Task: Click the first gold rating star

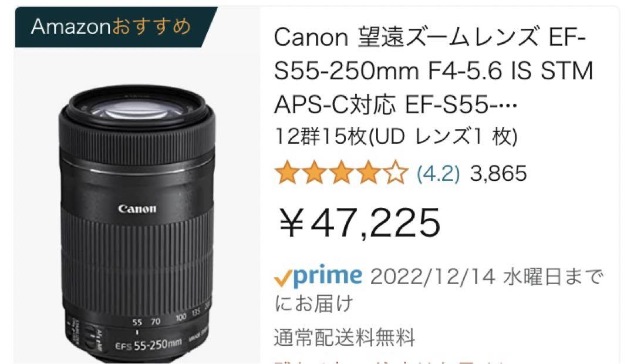Action: click(x=286, y=173)
